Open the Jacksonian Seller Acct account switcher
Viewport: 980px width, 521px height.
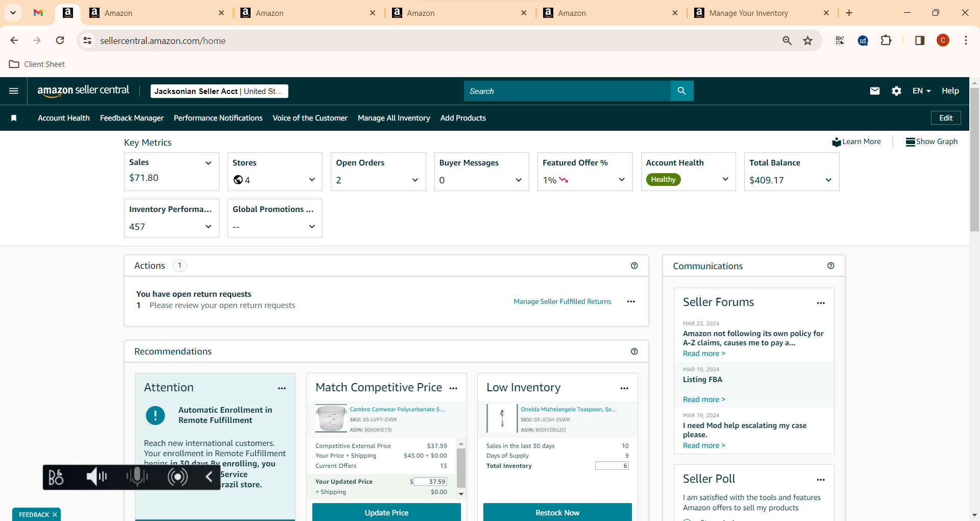(x=219, y=91)
